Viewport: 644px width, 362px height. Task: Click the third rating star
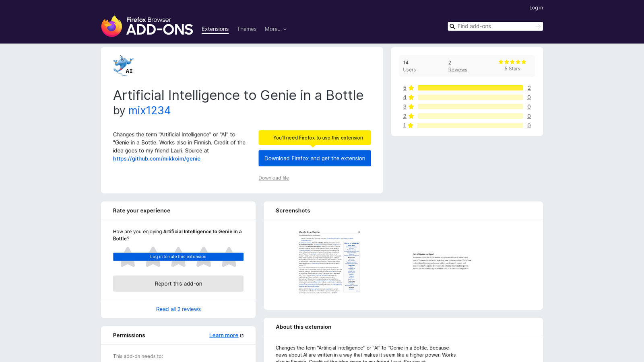point(178,257)
